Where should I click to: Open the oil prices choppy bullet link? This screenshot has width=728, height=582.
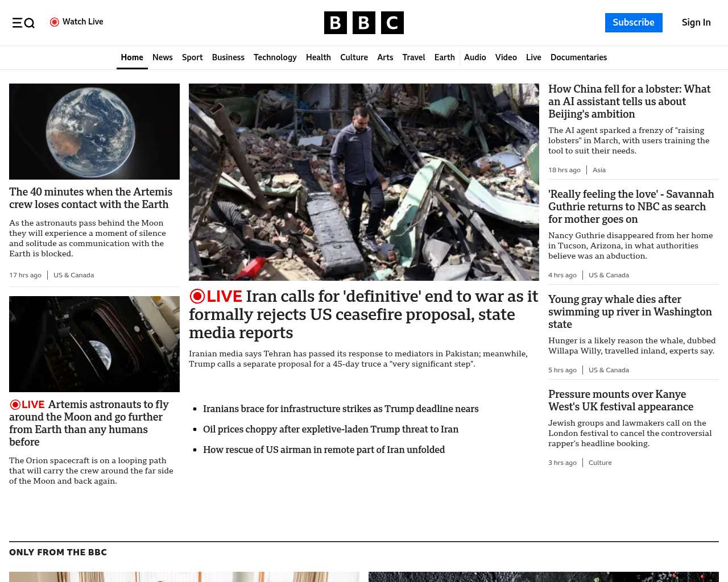click(x=330, y=429)
